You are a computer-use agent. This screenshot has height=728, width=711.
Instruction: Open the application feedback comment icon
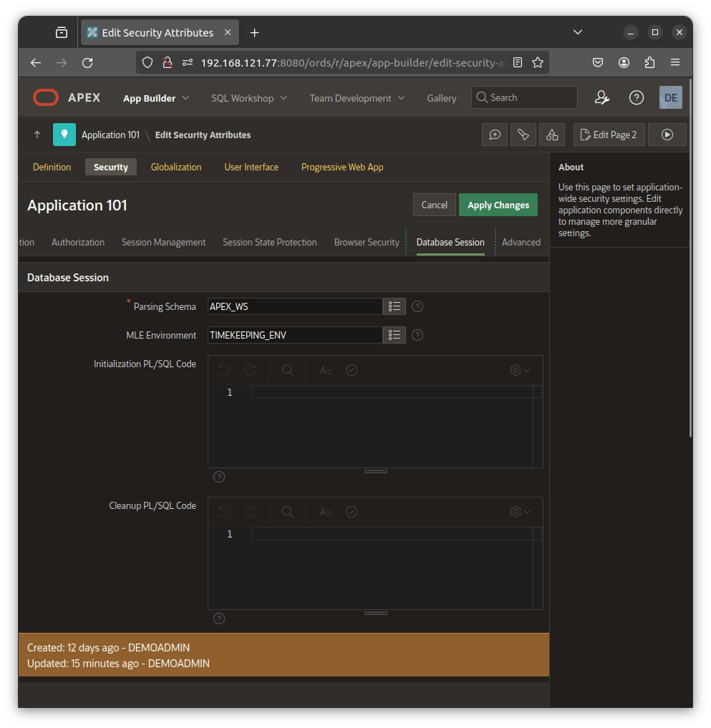point(495,135)
